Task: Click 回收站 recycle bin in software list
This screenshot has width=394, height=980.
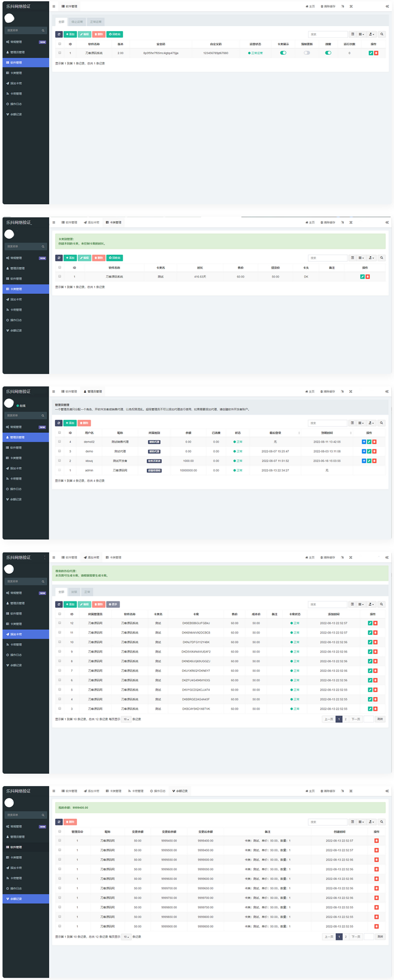Action: pos(114,35)
